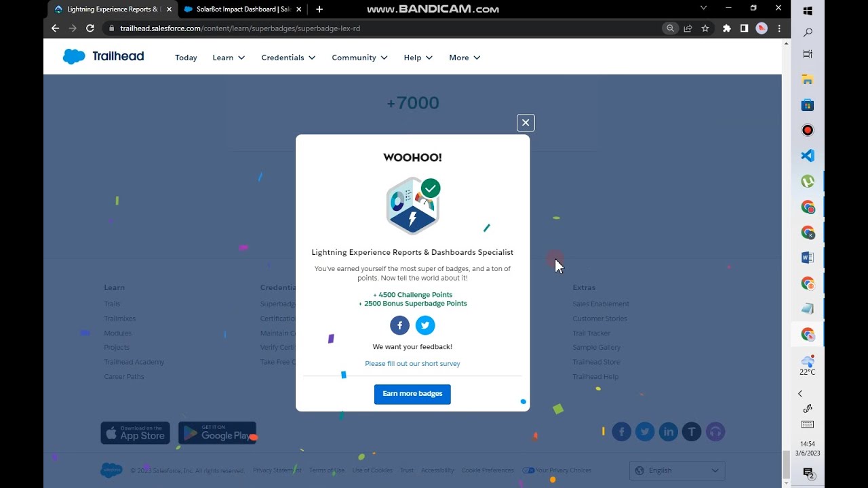
Task: Open the Sample Gallery link
Action: 597,348
